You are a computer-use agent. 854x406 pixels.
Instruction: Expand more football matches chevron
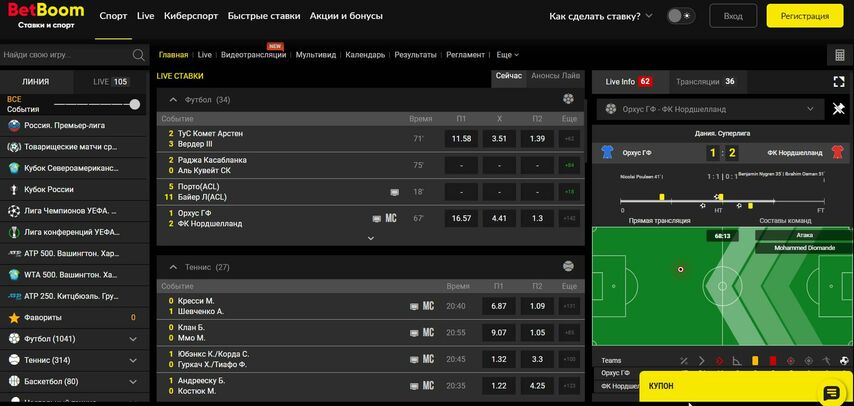(x=371, y=238)
